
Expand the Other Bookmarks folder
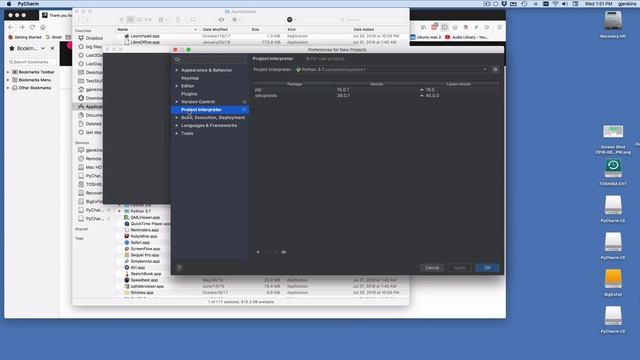click(x=8, y=88)
